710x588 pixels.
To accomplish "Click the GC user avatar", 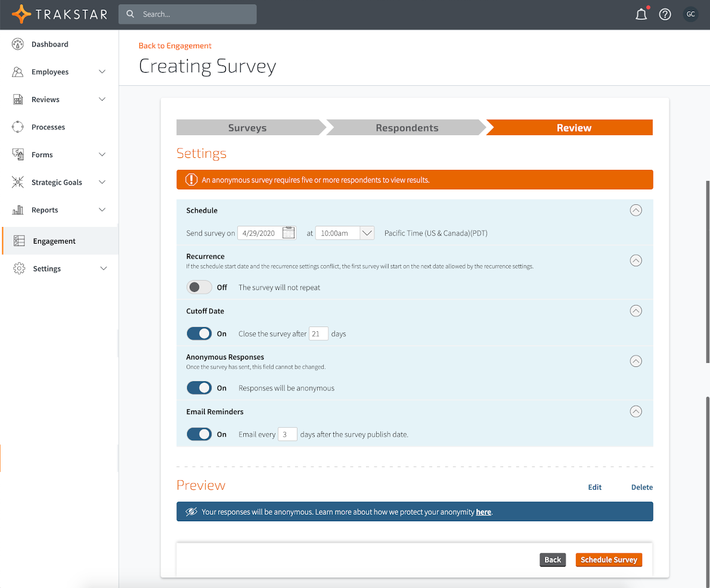I will click(690, 14).
